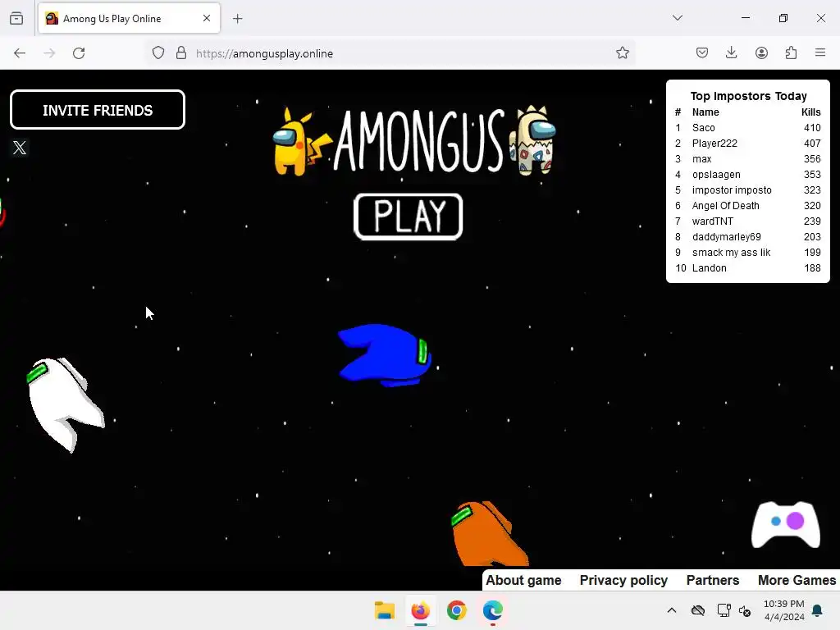Expand the list all tabs chevron
This screenshot has height=630, width=840.
point(678,18)
